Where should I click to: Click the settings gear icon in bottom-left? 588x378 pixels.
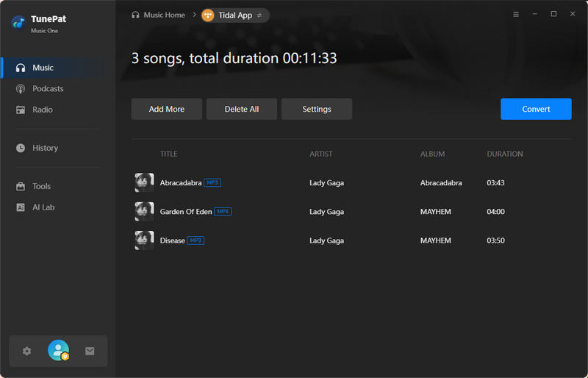[x=27, y=352]
